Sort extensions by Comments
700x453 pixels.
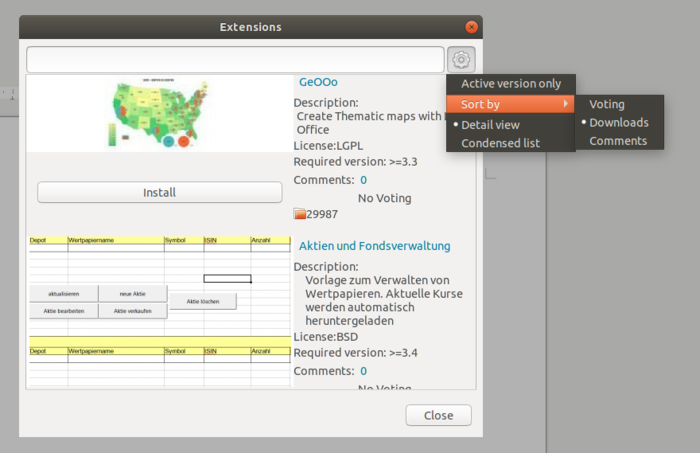tap(619, 141)
